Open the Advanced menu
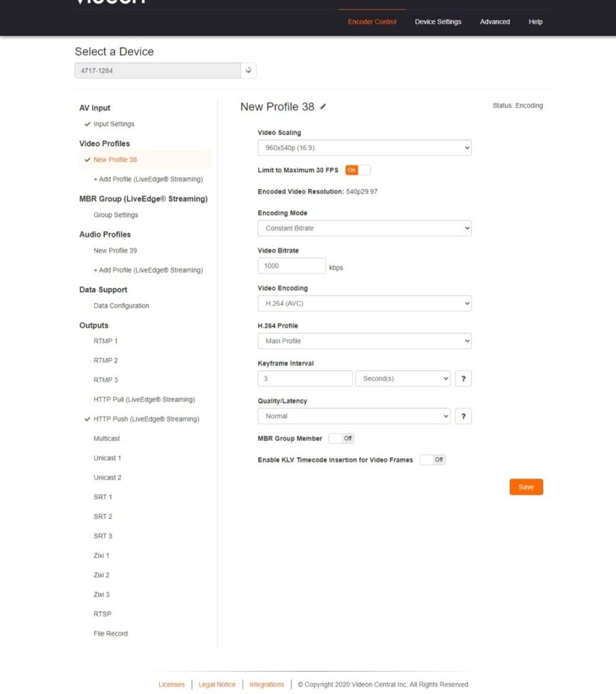Image resolution: width=616 pixels, height=694 pixels. click(x=495, y=22)
